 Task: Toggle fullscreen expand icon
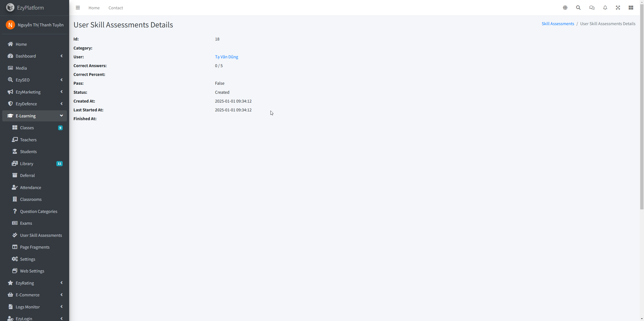(618, 8)
